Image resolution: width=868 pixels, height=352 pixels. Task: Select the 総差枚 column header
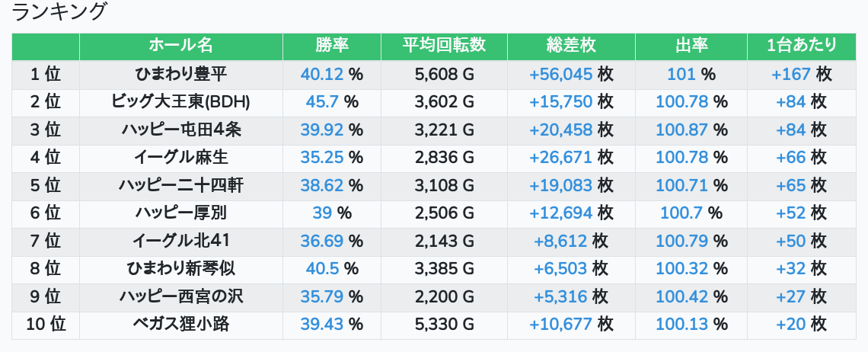point(571,46)
